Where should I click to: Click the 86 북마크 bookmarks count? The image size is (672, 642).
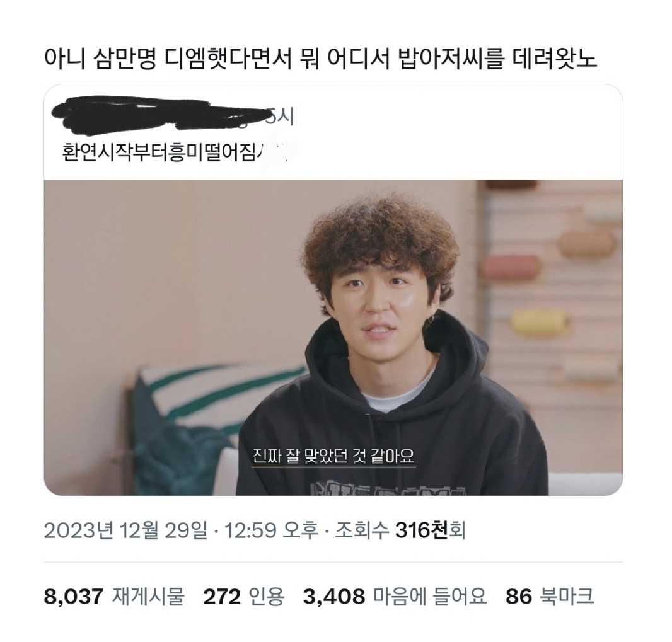tap(550, 596)
